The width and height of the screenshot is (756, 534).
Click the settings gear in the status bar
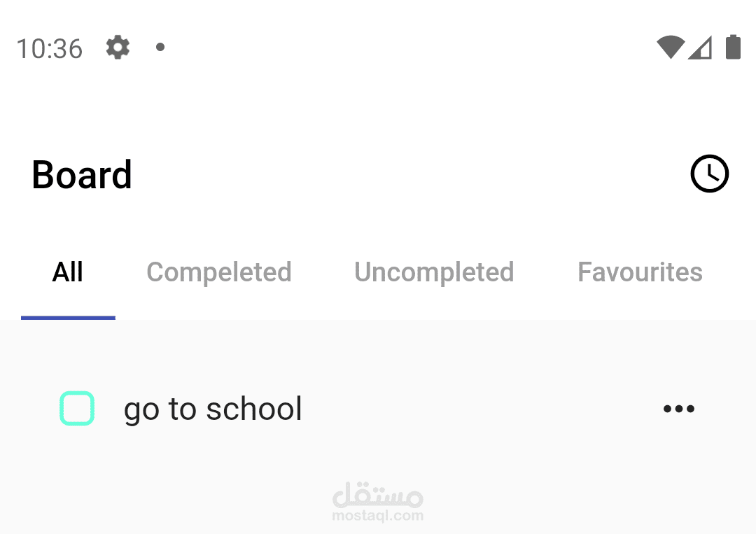(x=117, y=48)
